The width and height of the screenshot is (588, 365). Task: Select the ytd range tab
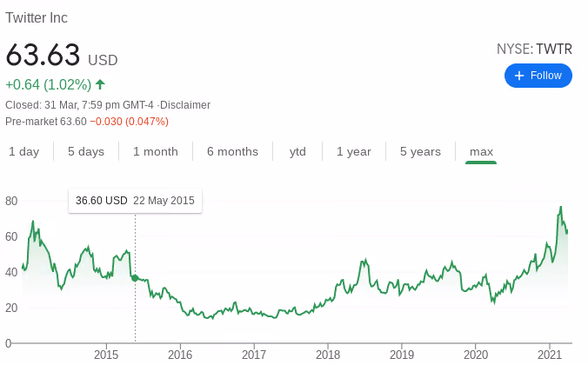[297, 152]
